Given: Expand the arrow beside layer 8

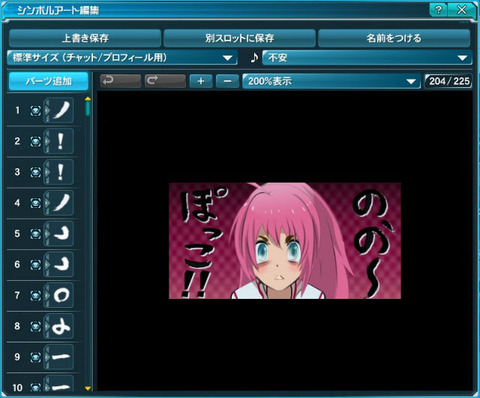Looking at the screenshot, I should coord(47,326).
